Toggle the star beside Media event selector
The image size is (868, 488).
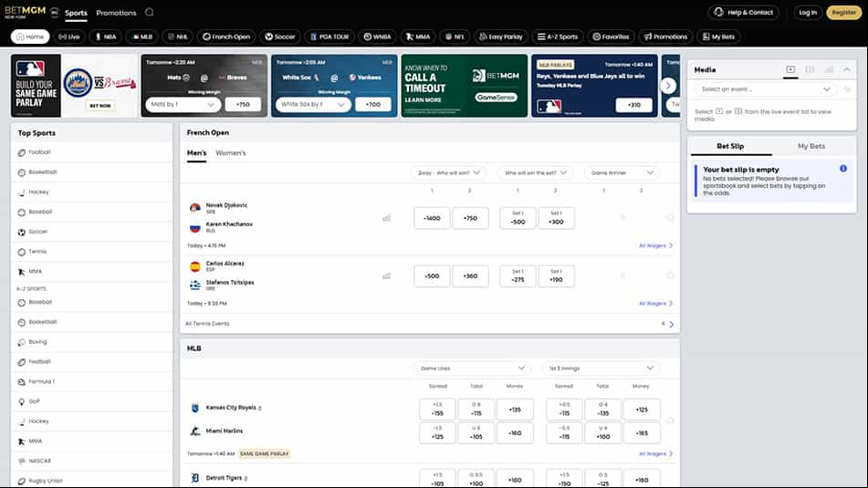tap(847, 89)
